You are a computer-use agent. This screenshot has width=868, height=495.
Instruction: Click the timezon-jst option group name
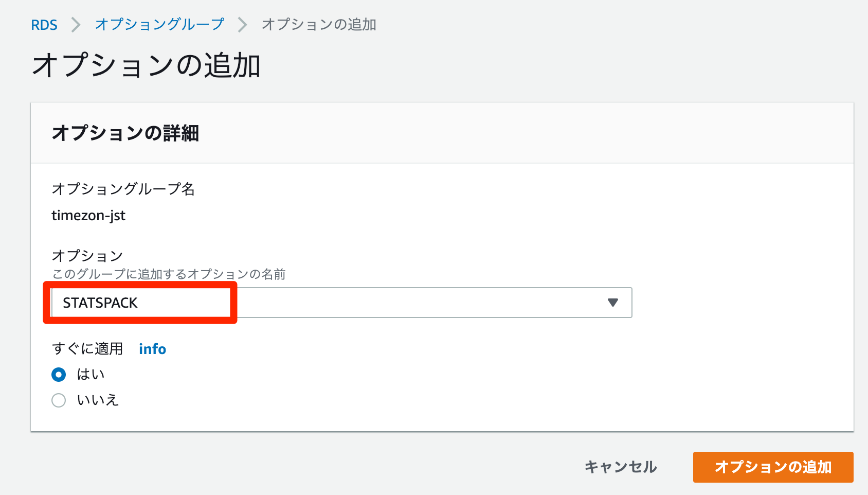(88, 215)
